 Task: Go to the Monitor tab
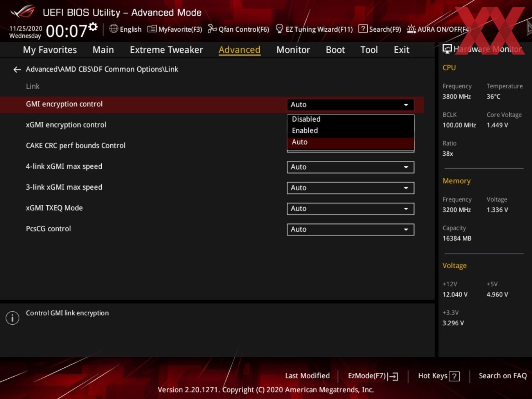point(293,50)
